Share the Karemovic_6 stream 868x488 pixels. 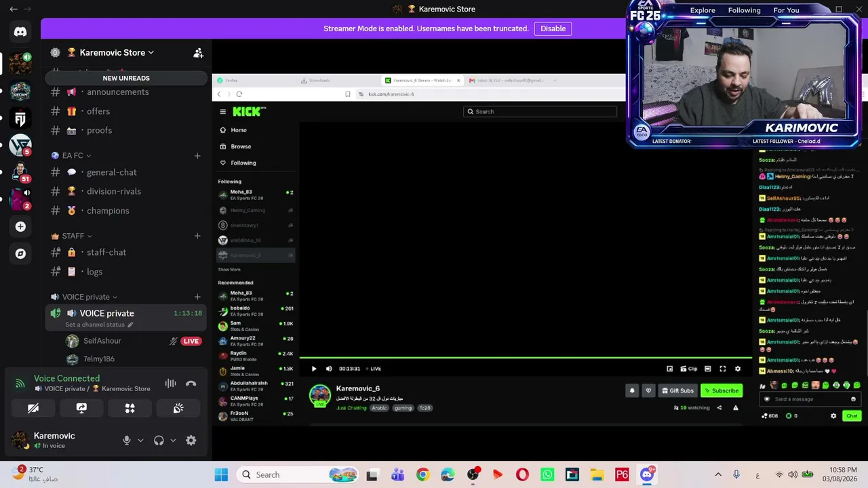coord(719,408)
